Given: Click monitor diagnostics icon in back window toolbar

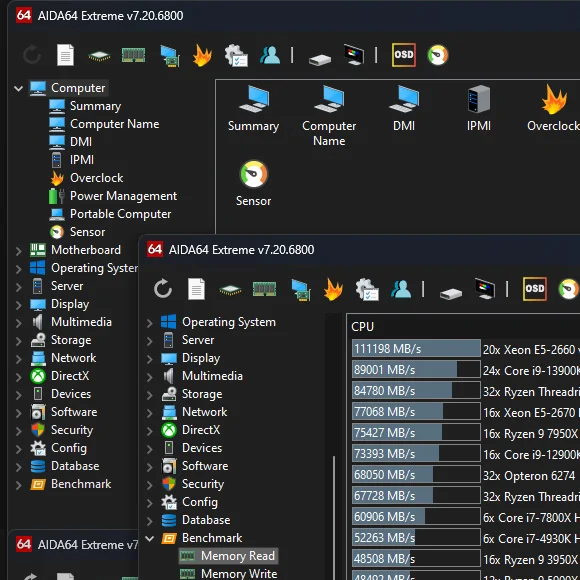Looking at the screenshot, I should pos(354,55).
